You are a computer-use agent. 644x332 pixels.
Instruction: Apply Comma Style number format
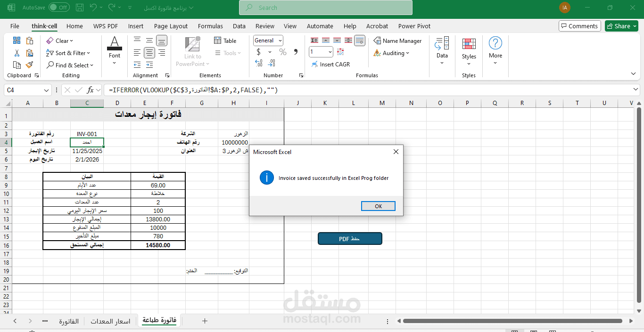pyautogui.click(x=296, y=52)
